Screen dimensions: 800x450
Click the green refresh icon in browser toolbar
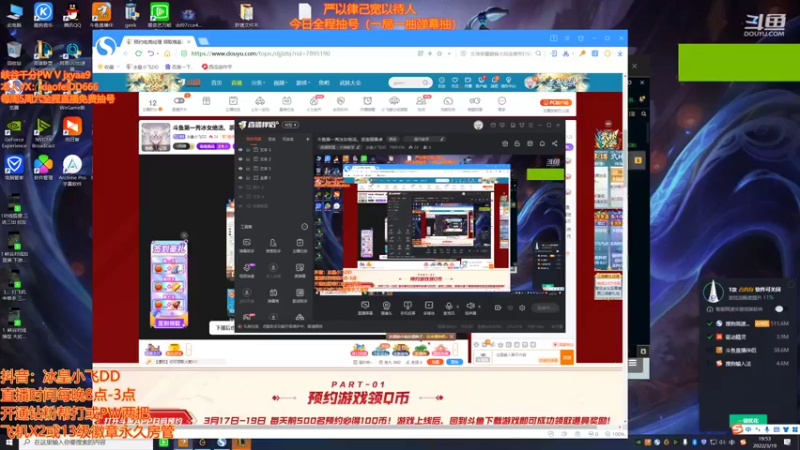(138, 53)
